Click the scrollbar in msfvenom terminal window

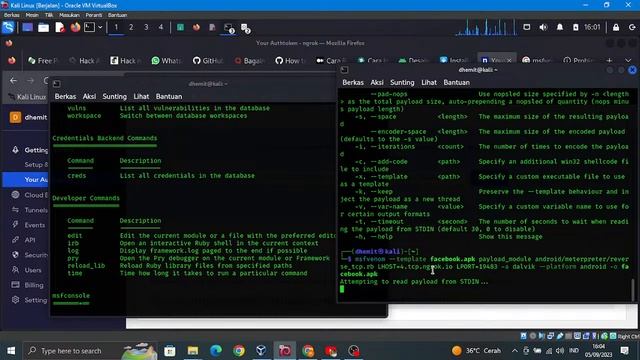point(633,289)
